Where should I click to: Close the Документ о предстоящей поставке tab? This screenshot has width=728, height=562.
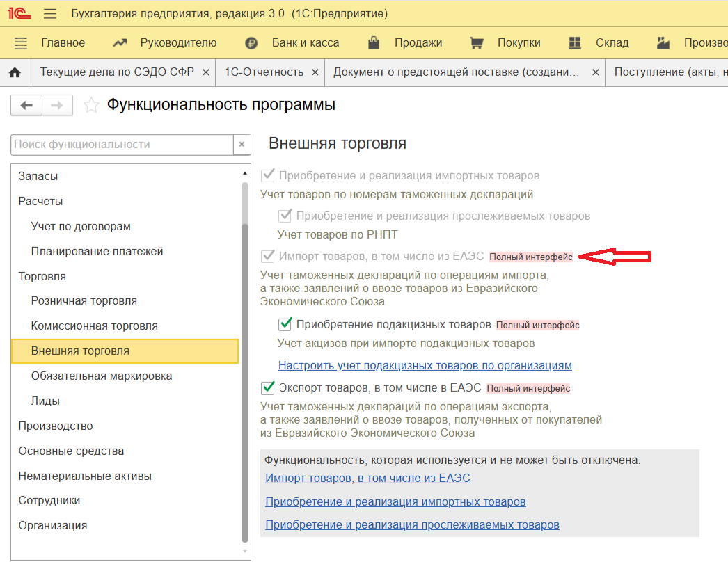(x=596, y=72)
